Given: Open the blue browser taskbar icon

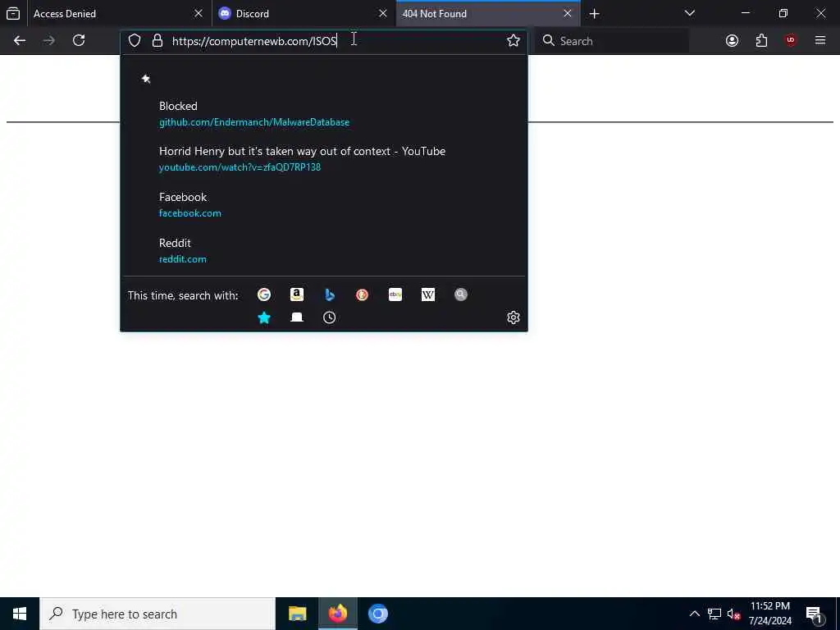Looking at the screenshot, I should tap(377, 614).
